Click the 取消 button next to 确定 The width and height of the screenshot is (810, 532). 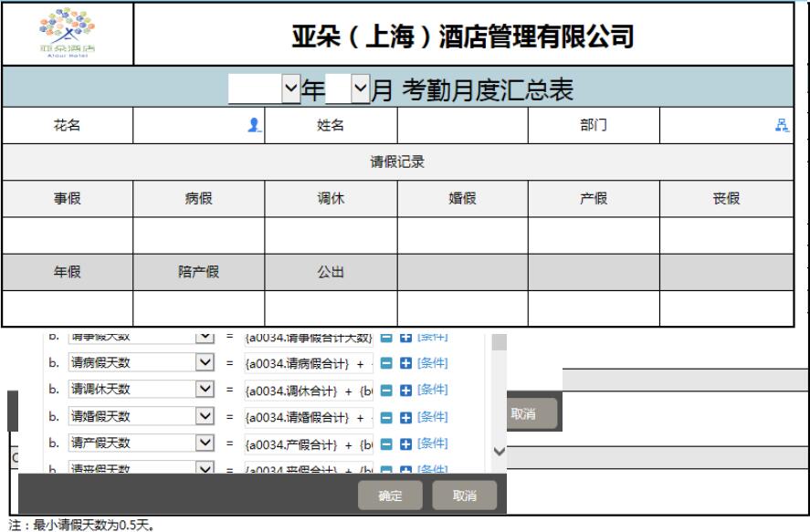[x=465, y=495]
